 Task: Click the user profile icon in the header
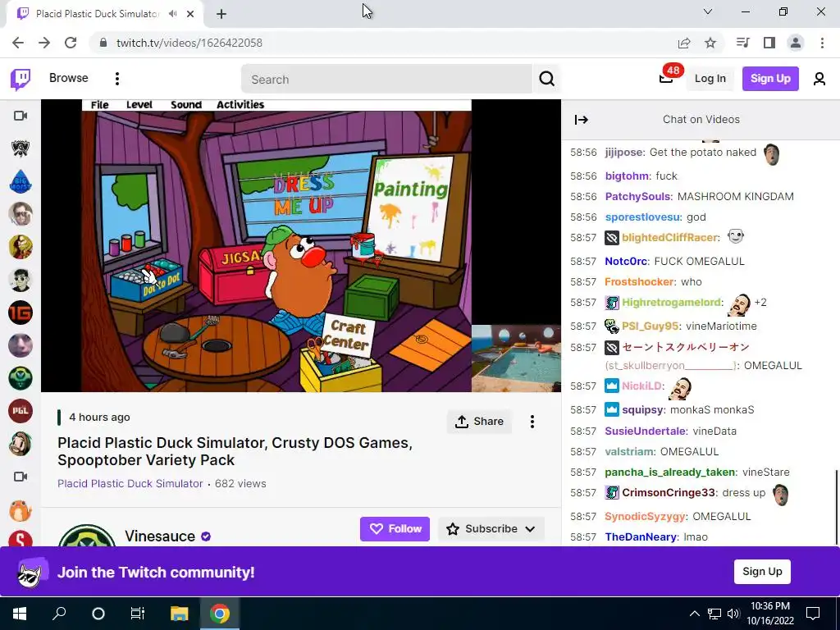point(819,79)
